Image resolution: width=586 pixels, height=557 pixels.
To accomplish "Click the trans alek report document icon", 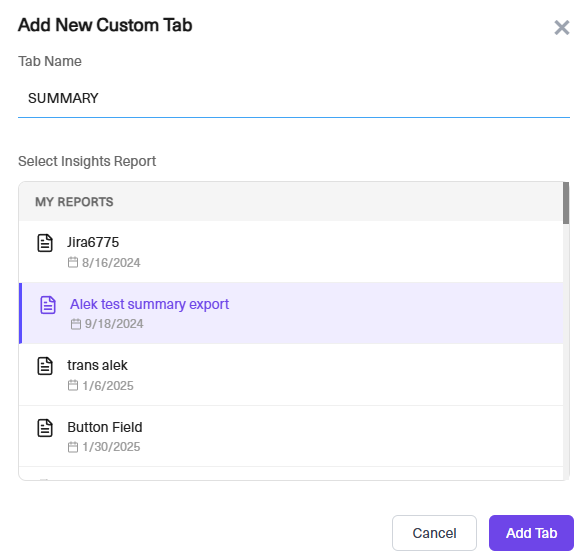I will [x=45, y=366].
